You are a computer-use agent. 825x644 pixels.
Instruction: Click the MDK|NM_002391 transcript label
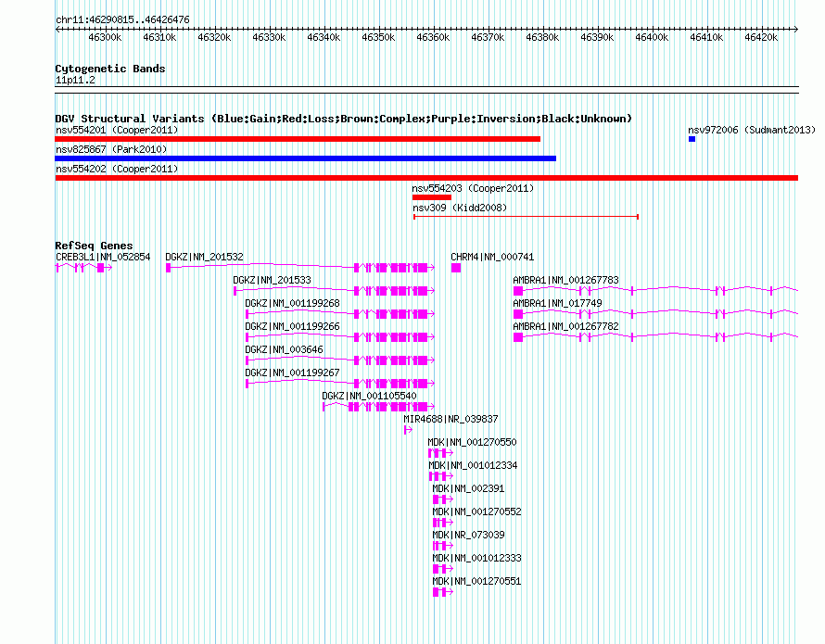[x=468, y=488]
